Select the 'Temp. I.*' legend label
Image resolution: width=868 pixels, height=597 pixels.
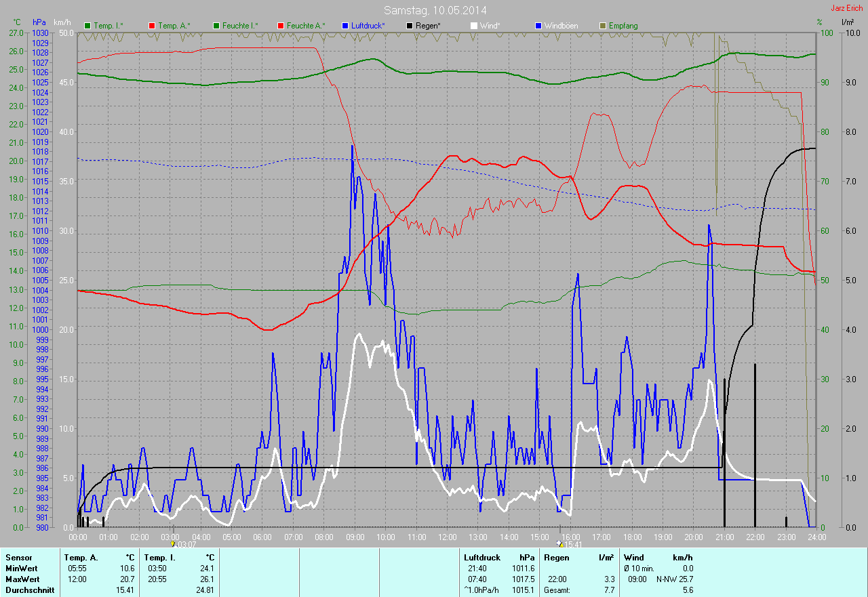pyautogui.click(x=108, y=26)
